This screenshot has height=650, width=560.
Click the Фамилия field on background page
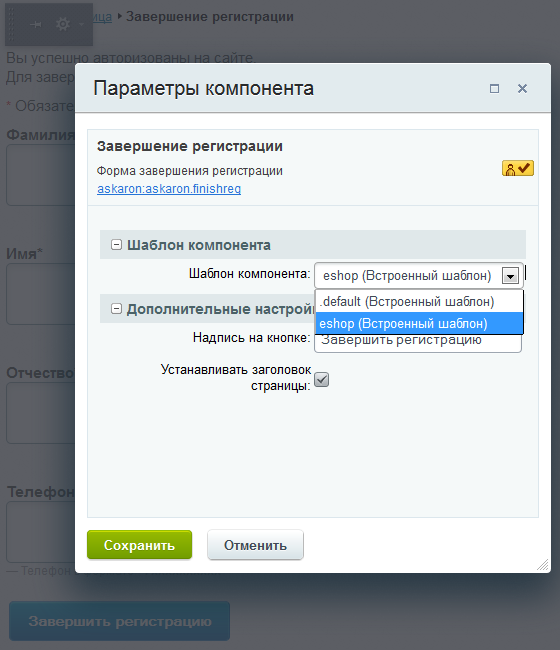pos(41,175)
